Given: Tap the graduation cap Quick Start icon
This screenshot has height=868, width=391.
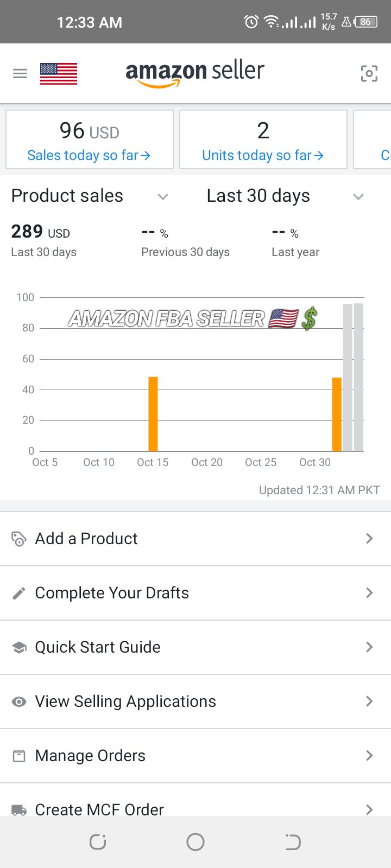Looking at the screenshot, I should (19, 647).
